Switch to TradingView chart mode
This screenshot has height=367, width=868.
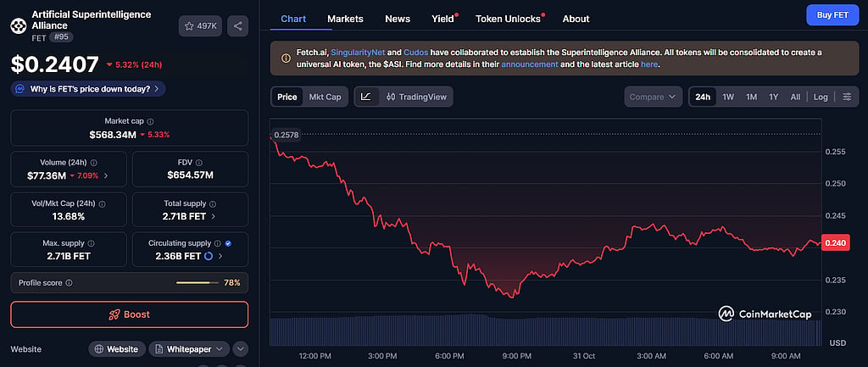click(416, 97)
